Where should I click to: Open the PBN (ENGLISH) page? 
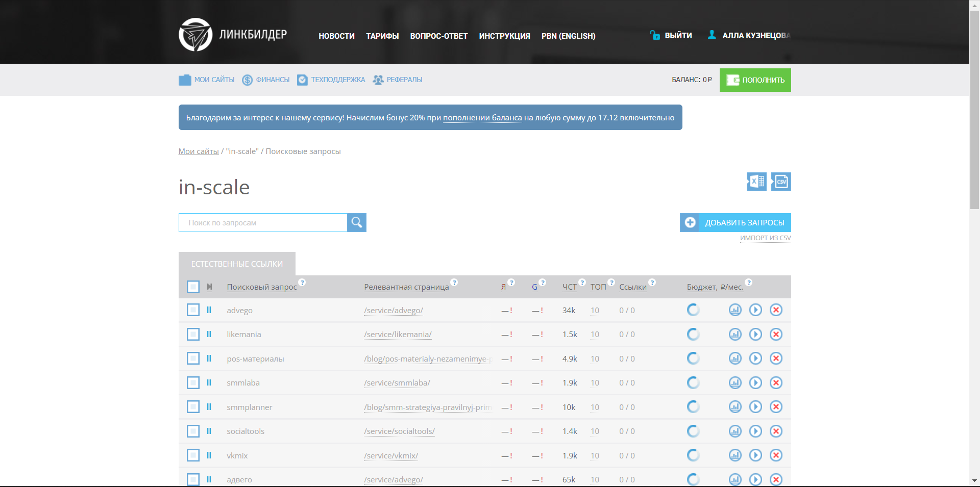[569, 36]
